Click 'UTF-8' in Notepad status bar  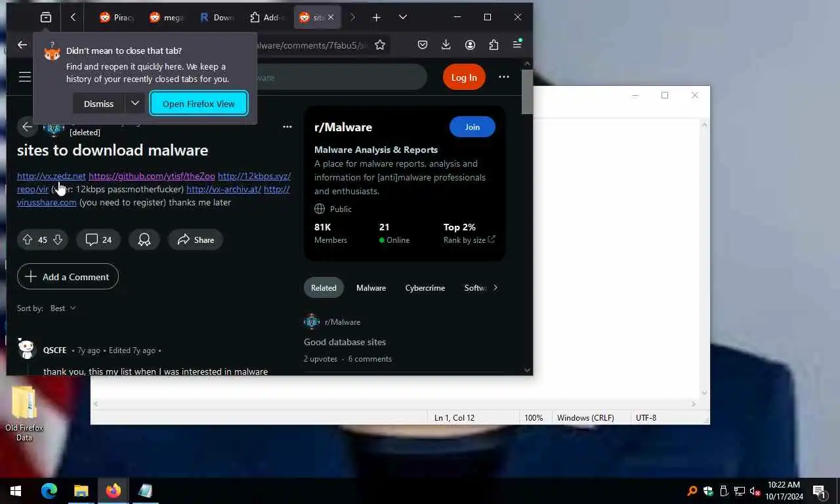(646, 417)
